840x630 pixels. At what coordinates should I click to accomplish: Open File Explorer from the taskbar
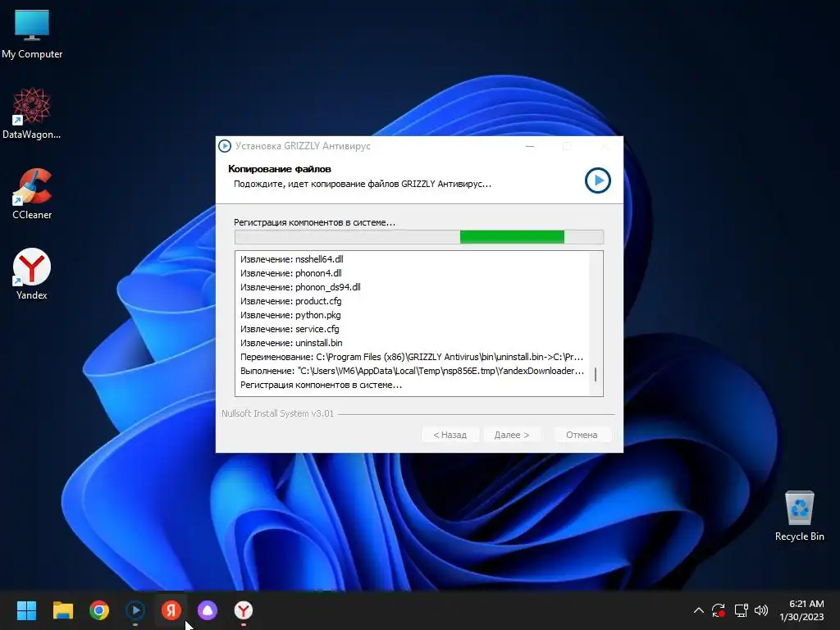(x=62, y=610)
